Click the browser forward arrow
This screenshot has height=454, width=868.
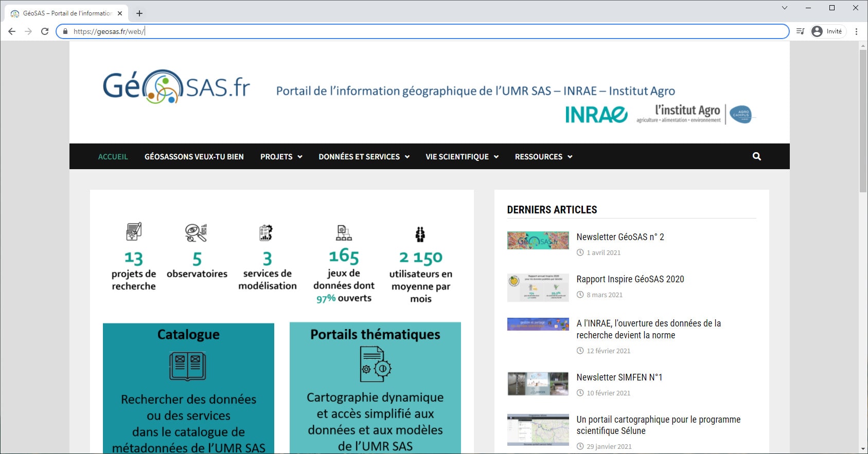click(x=28, y=31)
